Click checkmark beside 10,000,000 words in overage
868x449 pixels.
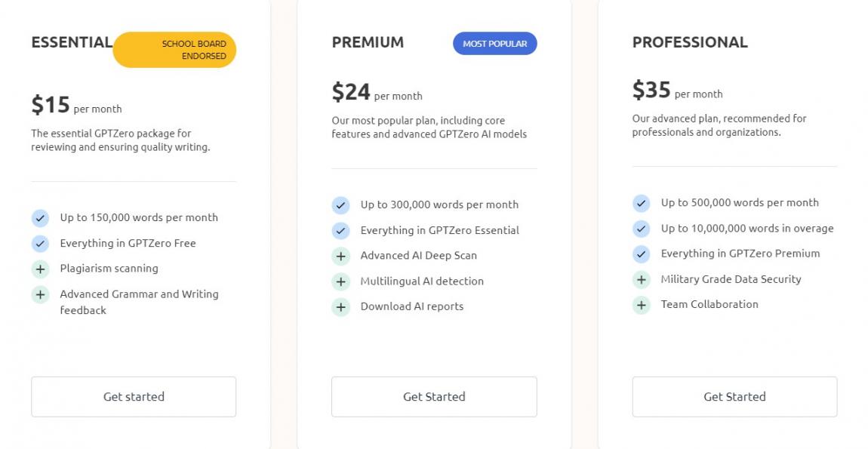[x=642, y=229]
